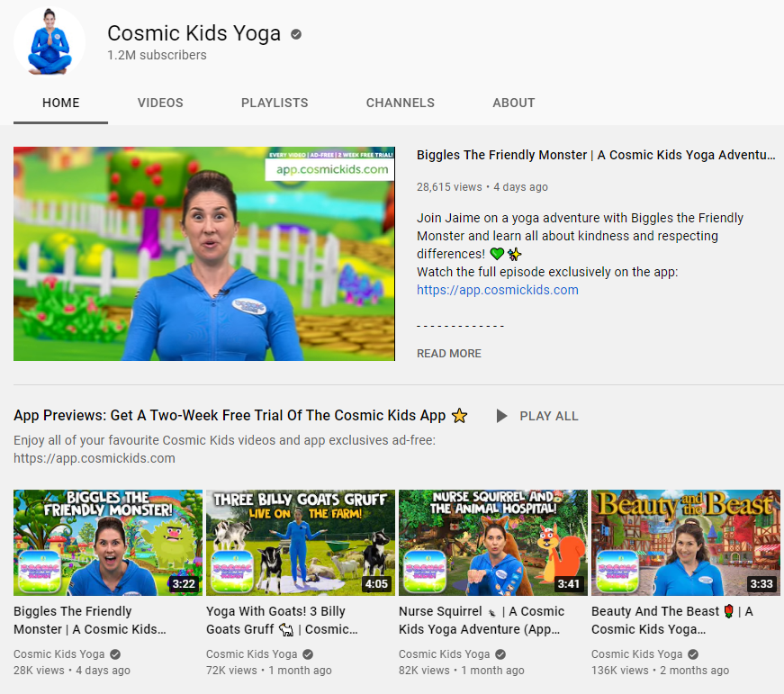784x694 pixels.
Task: Follow the https://app.cosmickids.com link in description
Action: click(x=498, y=290)
